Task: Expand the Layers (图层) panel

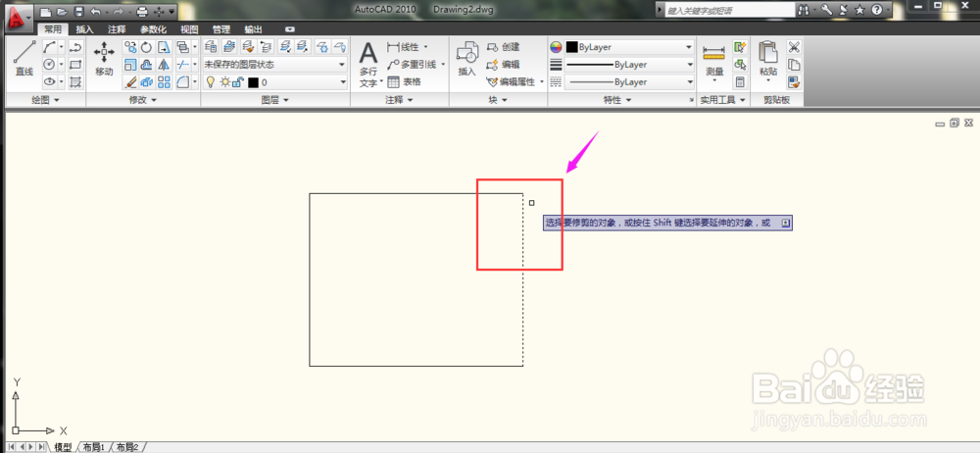Action: pyautogui.click(x=274, y=100)
